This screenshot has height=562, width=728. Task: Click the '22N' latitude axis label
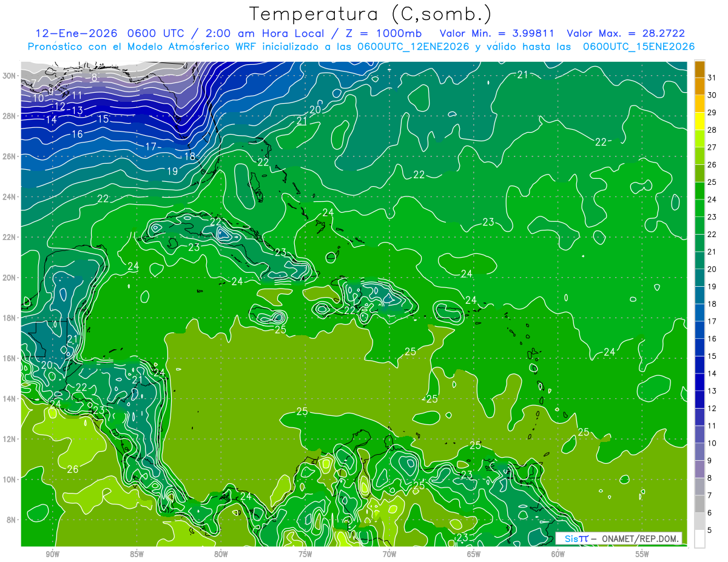point(10,237)
